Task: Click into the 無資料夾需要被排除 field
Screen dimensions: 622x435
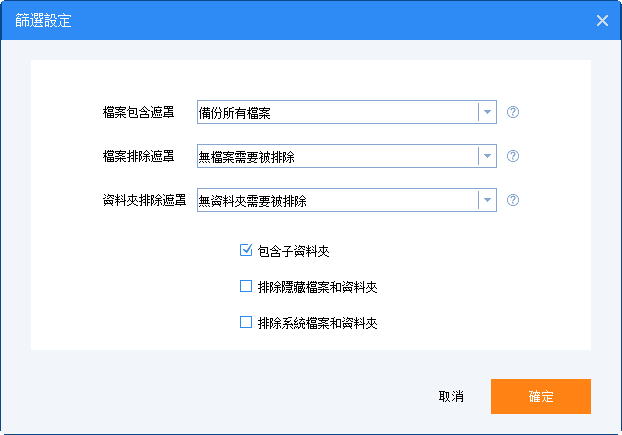Action: pyautogui.click(x=337, y=200)
